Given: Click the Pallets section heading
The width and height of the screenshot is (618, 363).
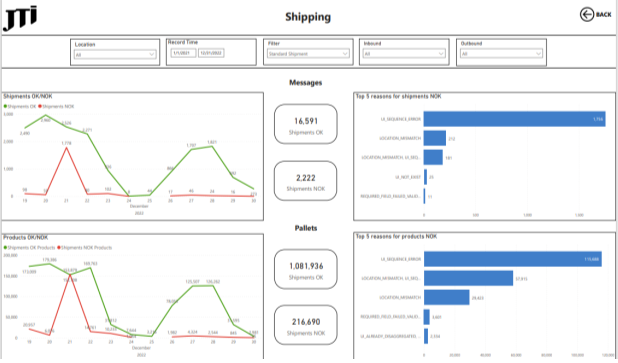Looking at the screenshot, I should (306, 228).
